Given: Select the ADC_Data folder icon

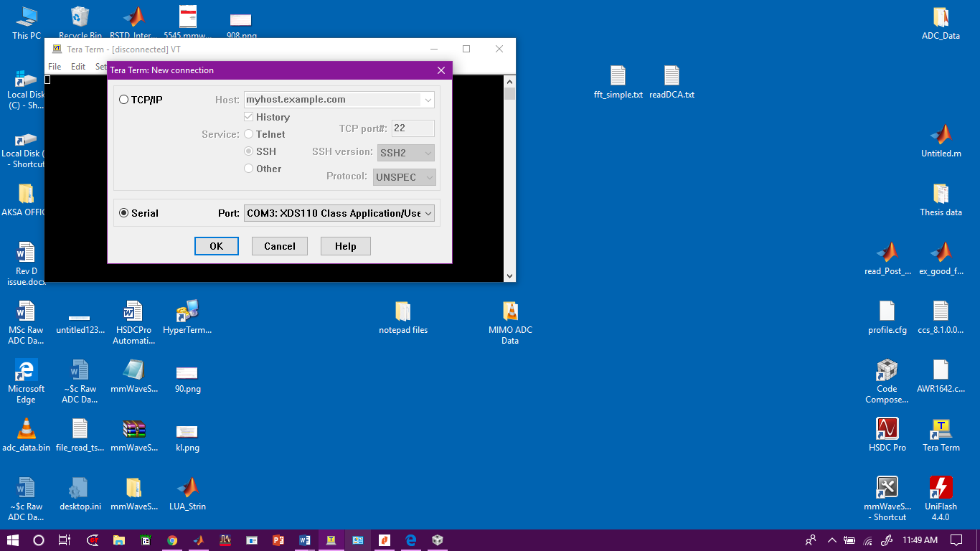Looking at the screenshot, I should (x=941, y=23).
